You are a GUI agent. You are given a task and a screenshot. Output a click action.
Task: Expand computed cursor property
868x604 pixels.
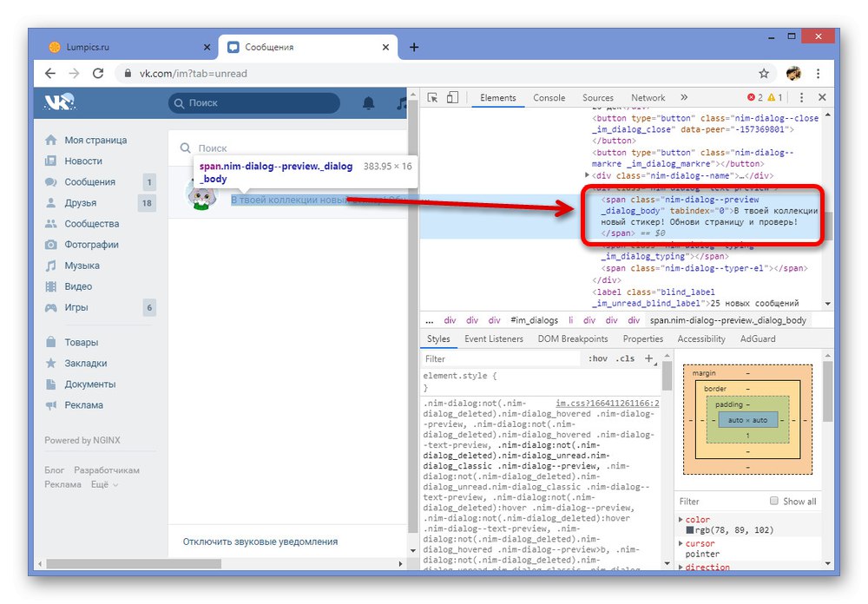[681, 543]
